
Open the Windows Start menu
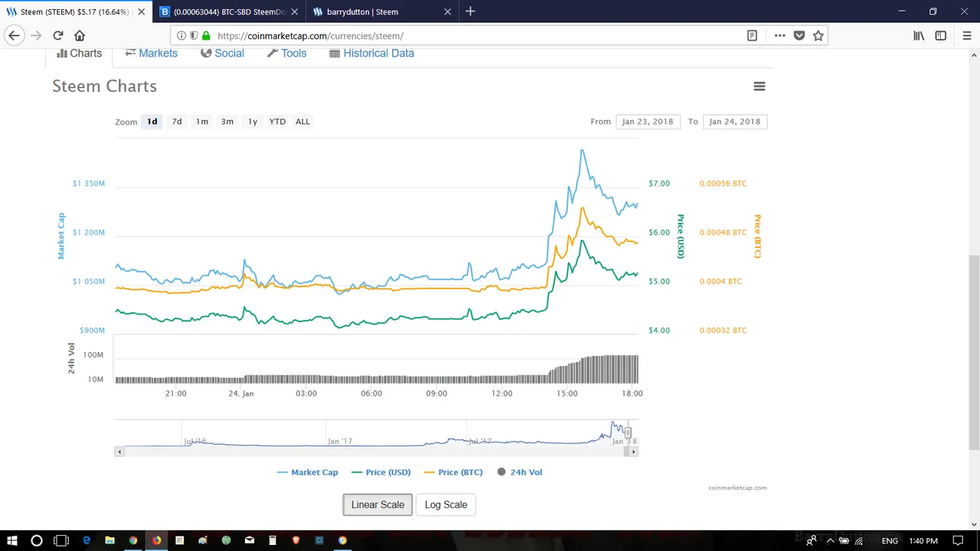click(12, 540)
